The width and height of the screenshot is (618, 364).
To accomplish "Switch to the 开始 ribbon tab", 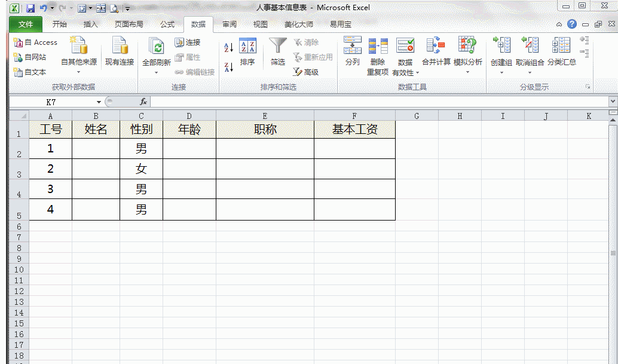I will click(x=60, y=25).
